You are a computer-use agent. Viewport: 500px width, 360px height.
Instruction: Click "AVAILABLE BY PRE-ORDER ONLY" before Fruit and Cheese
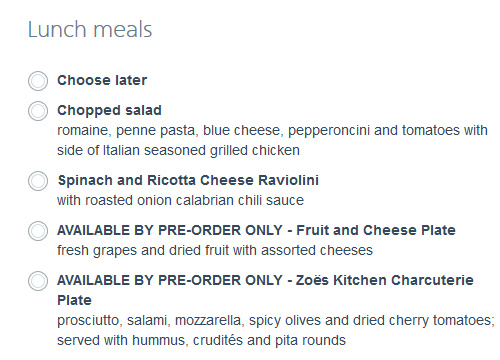click(x=170, y=230)
